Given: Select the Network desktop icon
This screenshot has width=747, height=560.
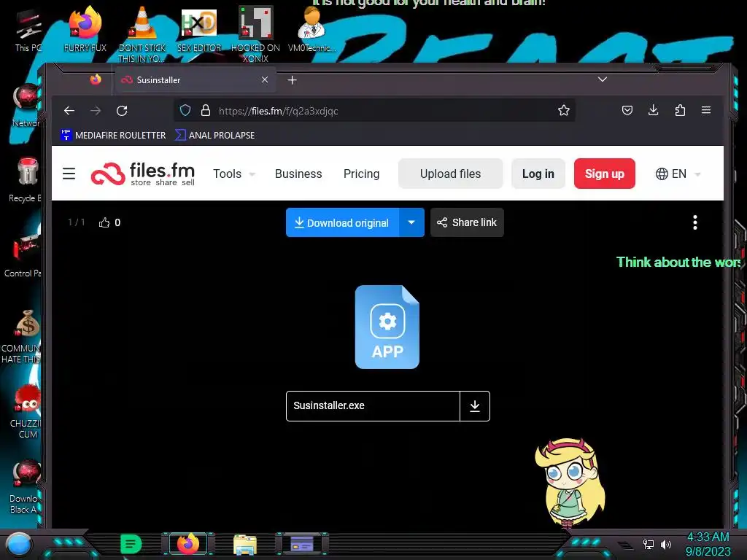Looking at the screenshot, I should pos(27,105).
